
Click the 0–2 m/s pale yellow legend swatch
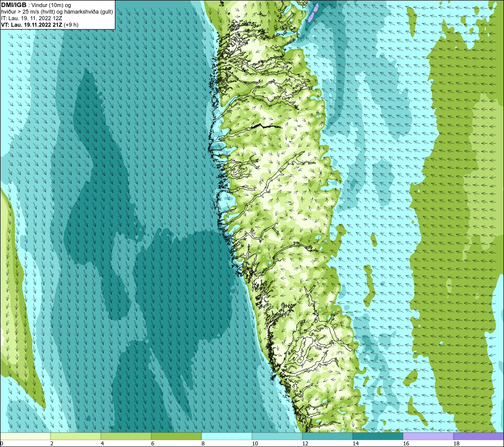(25, 436)
